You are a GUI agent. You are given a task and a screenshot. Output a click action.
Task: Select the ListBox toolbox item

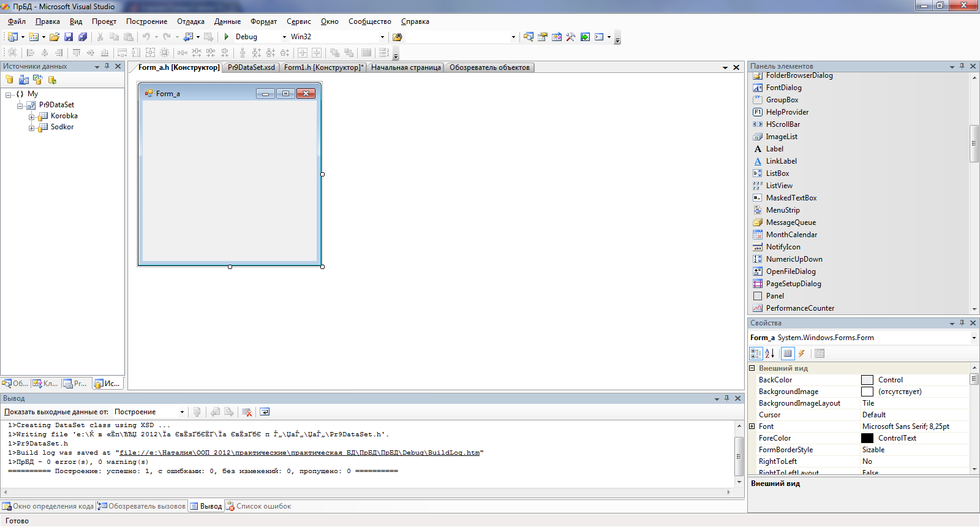777,173
